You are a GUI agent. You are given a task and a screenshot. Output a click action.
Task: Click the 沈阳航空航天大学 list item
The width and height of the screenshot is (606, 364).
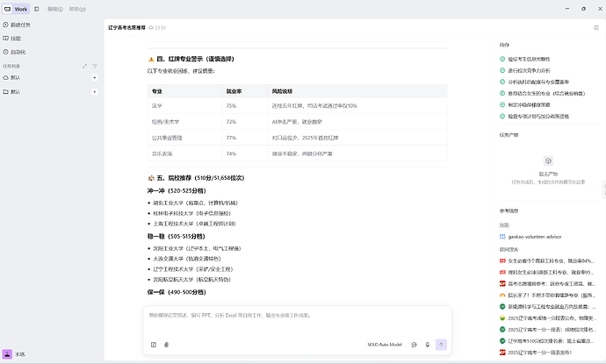click(191, 280)
